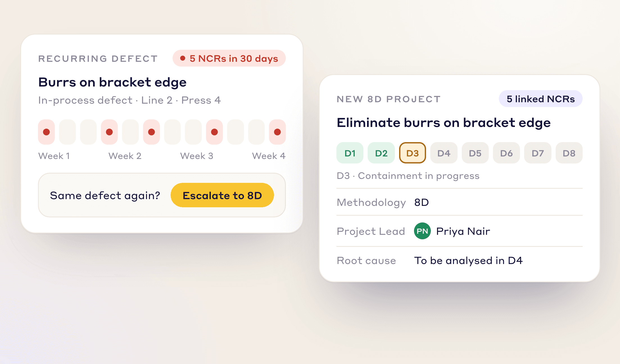Open the active D3 containment step
Viewport: 620px width, 364px height.
[413, 153]
